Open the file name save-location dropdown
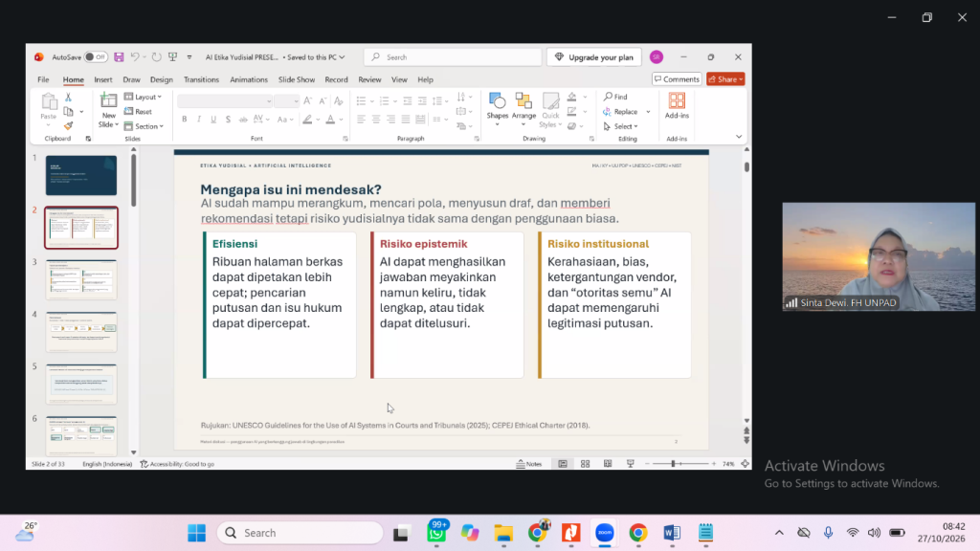This screenshot has height=551, width=980. coord(342,56)
